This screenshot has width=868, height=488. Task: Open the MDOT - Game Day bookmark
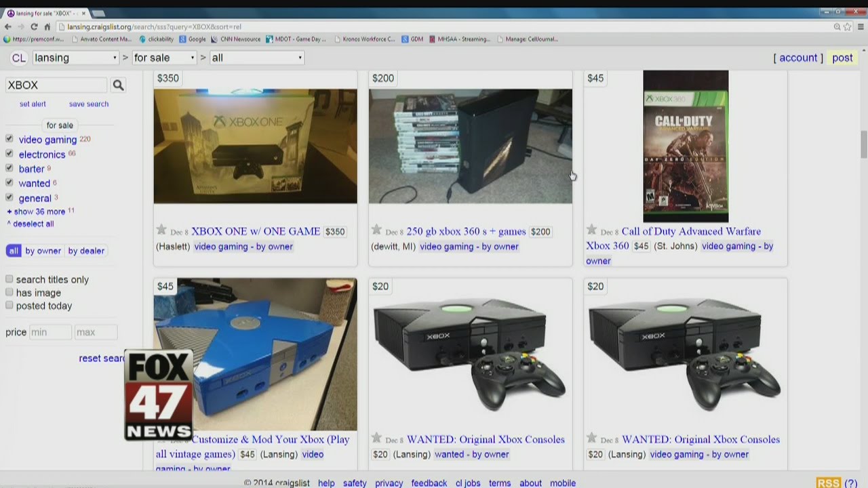point(296,39)
